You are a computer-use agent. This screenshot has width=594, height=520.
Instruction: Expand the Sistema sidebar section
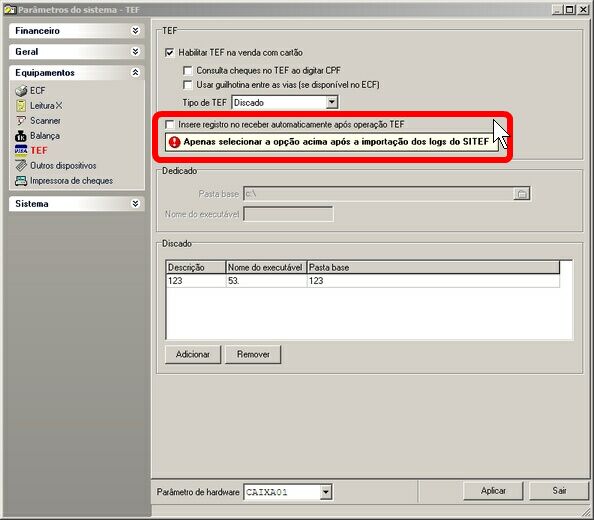[x=135, y=204]
